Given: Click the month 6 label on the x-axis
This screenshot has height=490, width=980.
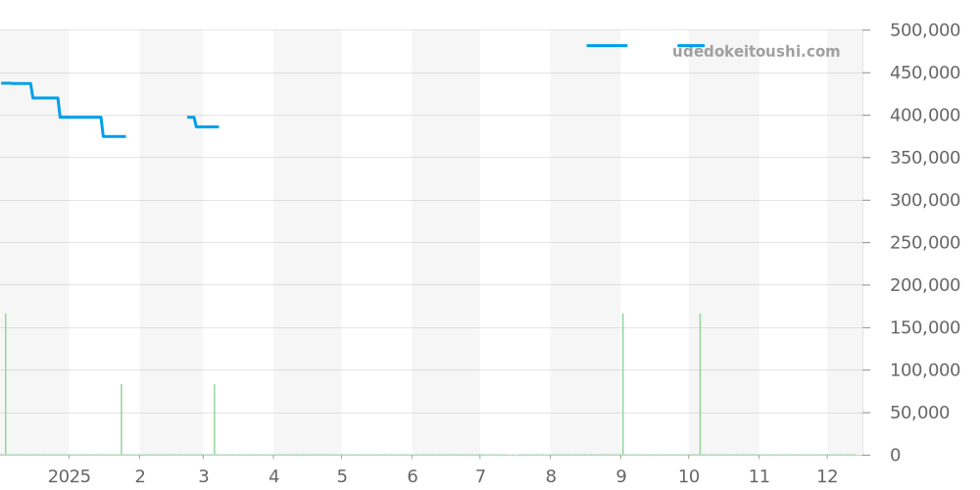Looking at the screenshot, I should pos(412,476).
